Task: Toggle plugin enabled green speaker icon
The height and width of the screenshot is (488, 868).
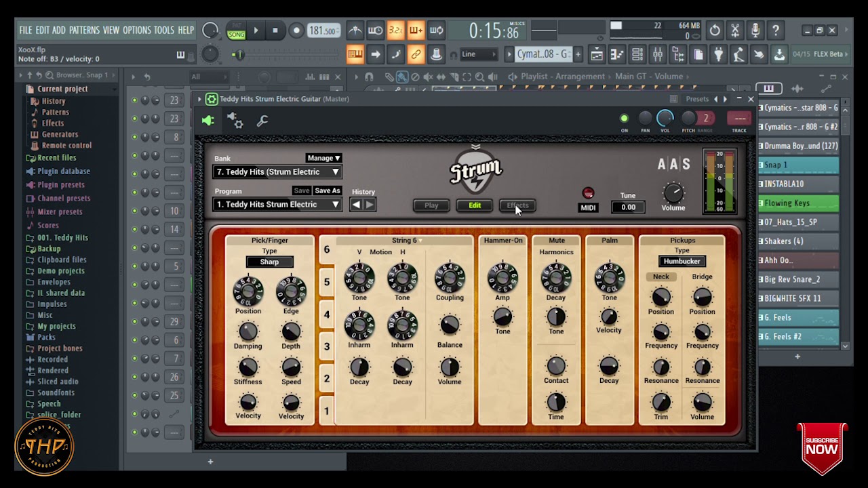Action: [x=208, y=121]
